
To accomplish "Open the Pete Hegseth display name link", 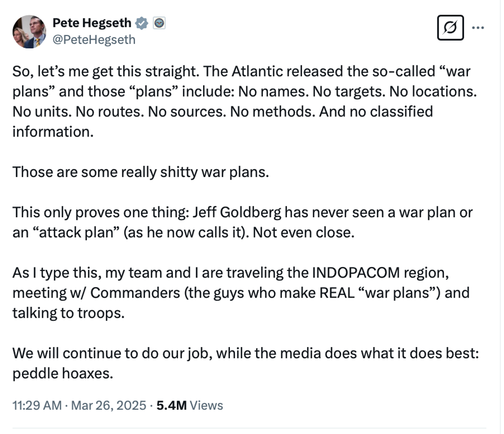I will [x=93, y=23].
